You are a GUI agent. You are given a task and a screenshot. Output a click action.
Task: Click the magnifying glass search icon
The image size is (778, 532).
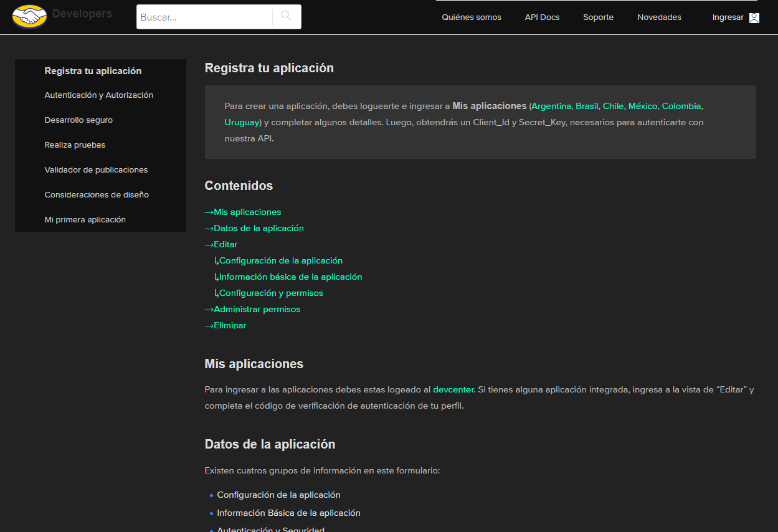[286, 16]
